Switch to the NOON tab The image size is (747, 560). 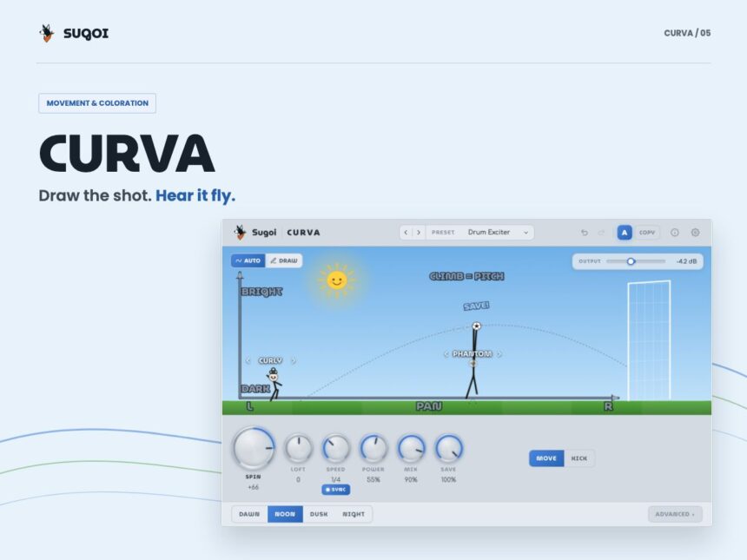(285, 514)
